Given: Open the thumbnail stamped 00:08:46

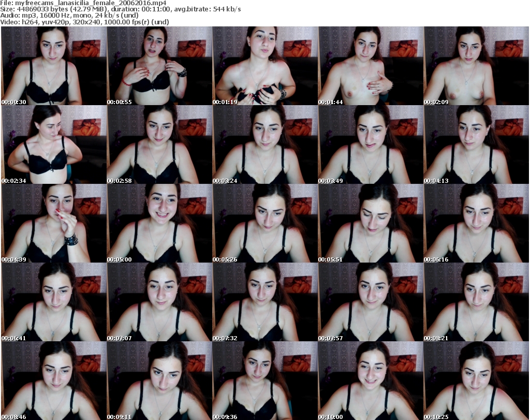Looking at the screenshot, I should [54, 381].
